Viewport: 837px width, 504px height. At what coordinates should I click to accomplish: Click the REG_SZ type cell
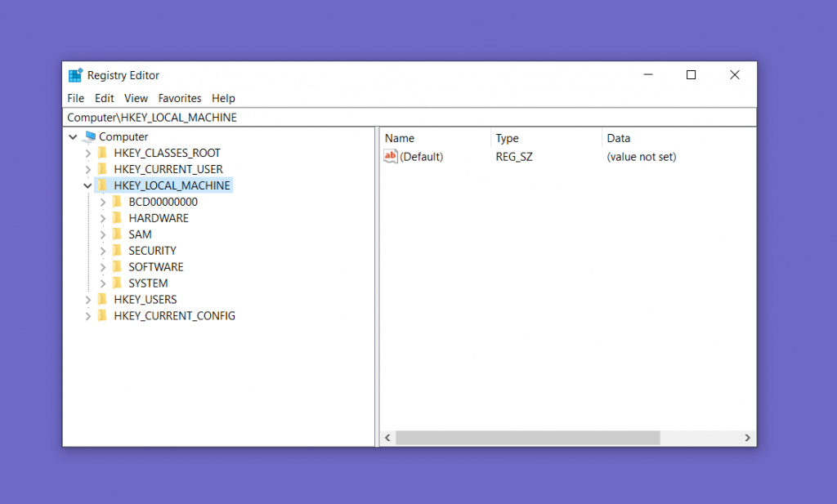click(x=514, y=157)
